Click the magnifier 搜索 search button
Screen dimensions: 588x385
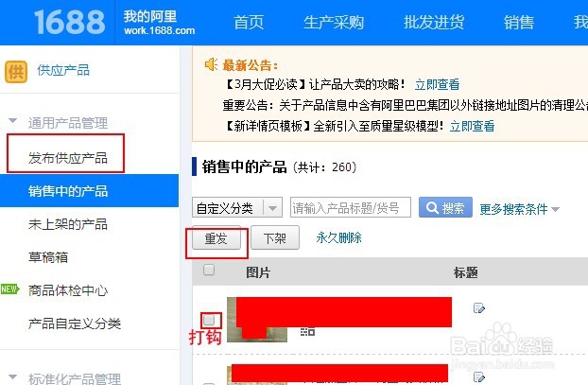click(x=445, y=207)
